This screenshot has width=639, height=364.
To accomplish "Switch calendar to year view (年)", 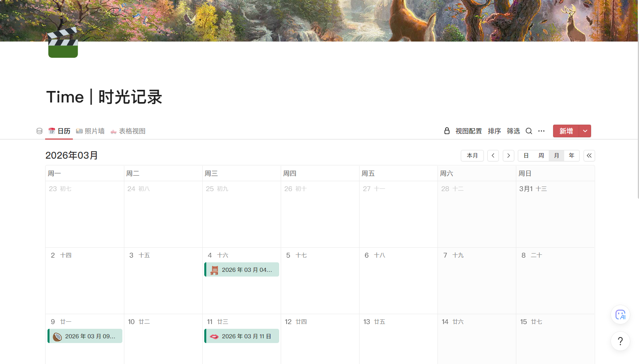I will click(x=571, y=155).
